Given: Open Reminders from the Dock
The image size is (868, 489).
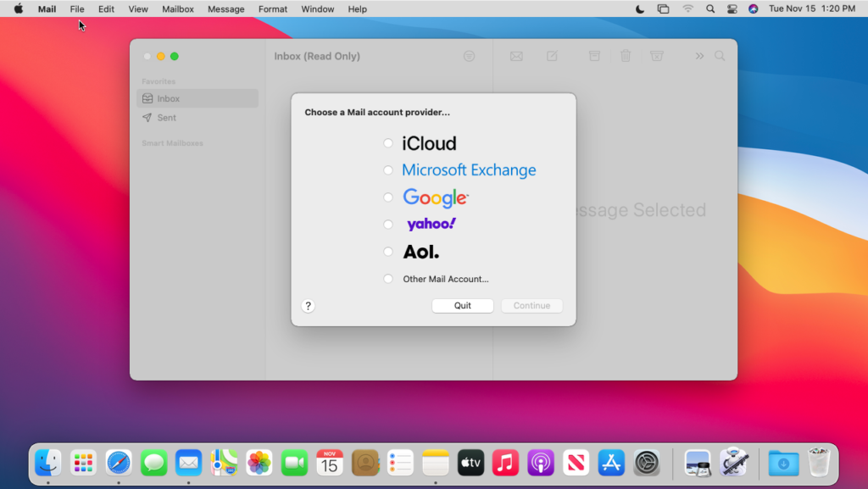Looking at the screenshot, I should click(x=400, y=463).
